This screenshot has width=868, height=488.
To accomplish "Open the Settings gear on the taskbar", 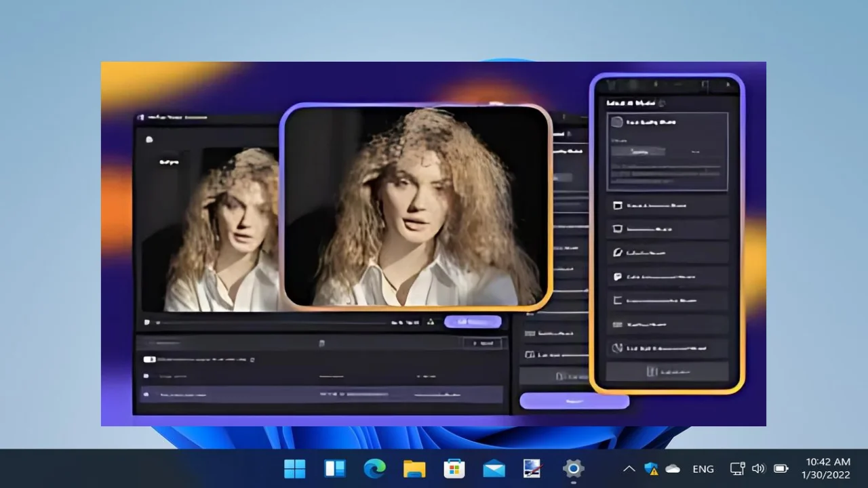I will [573, 468].
